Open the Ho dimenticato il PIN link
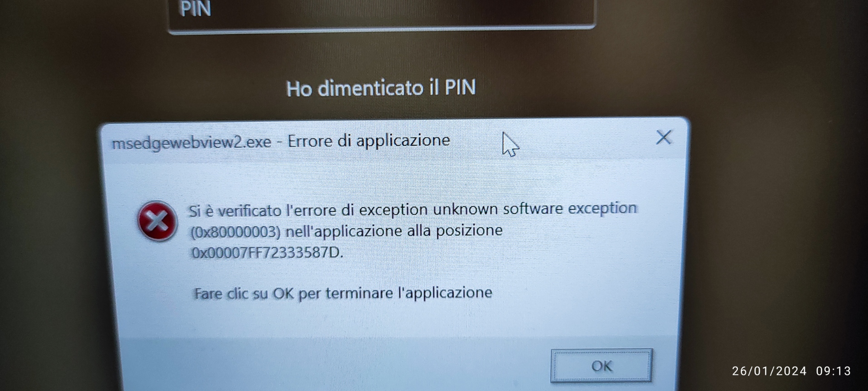Screen dimensions: 868x391 pyautogui.click(x=381, y=88)
